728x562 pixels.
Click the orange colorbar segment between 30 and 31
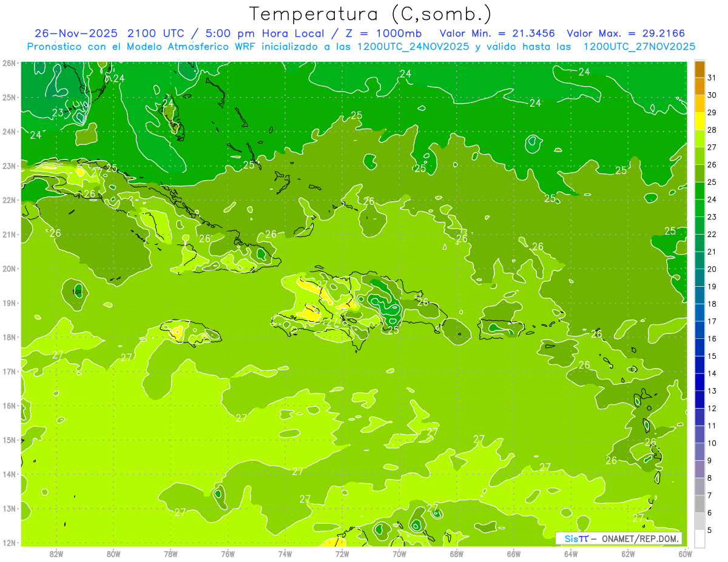click(x=699, y=86)
